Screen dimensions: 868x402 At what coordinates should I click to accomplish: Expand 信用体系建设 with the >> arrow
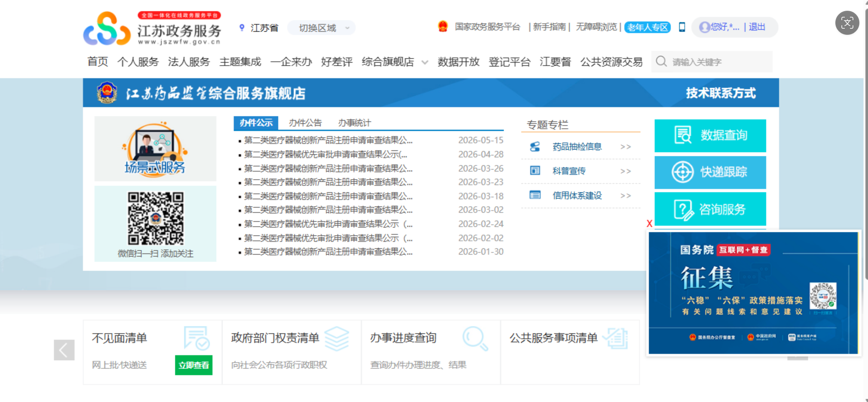point(626,196)
